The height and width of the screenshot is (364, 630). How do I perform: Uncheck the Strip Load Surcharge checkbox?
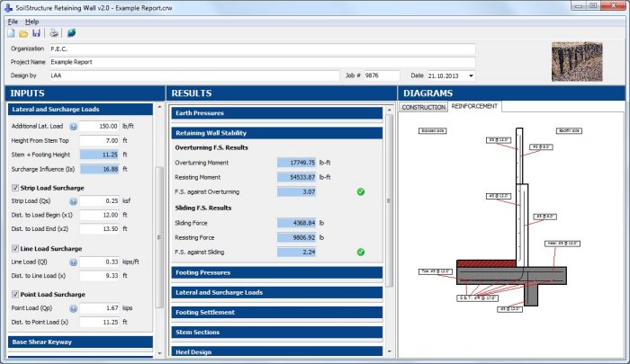[x=14, y=188]
